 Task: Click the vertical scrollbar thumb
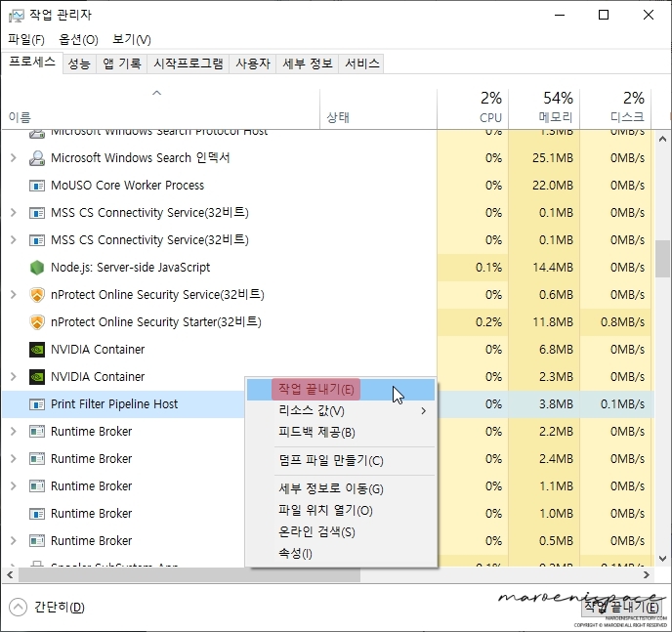click(662, 259)
